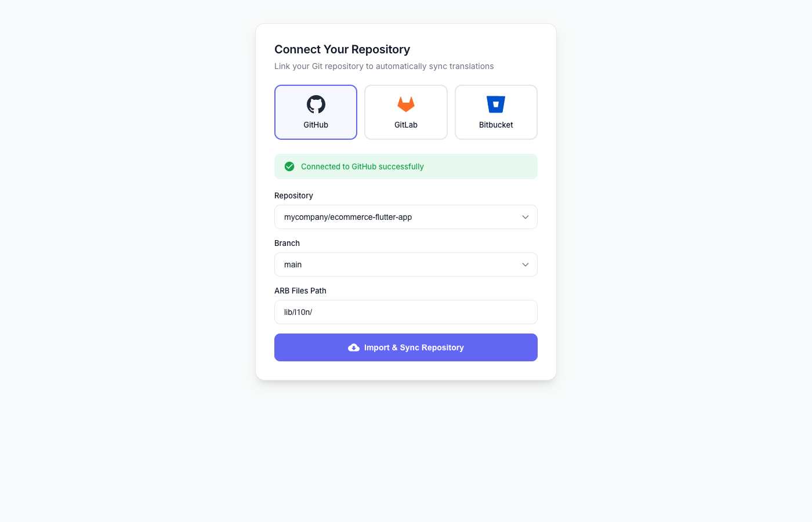Click inside the ARB Files Path input field
The width and height of the screenshot is (812, 522).
pos(405,312)
